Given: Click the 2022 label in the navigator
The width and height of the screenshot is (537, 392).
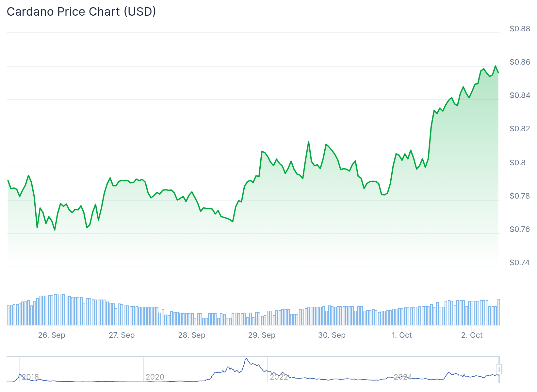Looking at the screenshot, I should coord(279,377).
